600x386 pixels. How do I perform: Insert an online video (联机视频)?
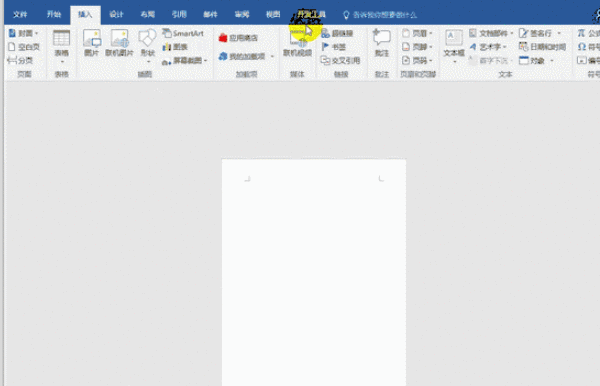(x=297, y=43)
